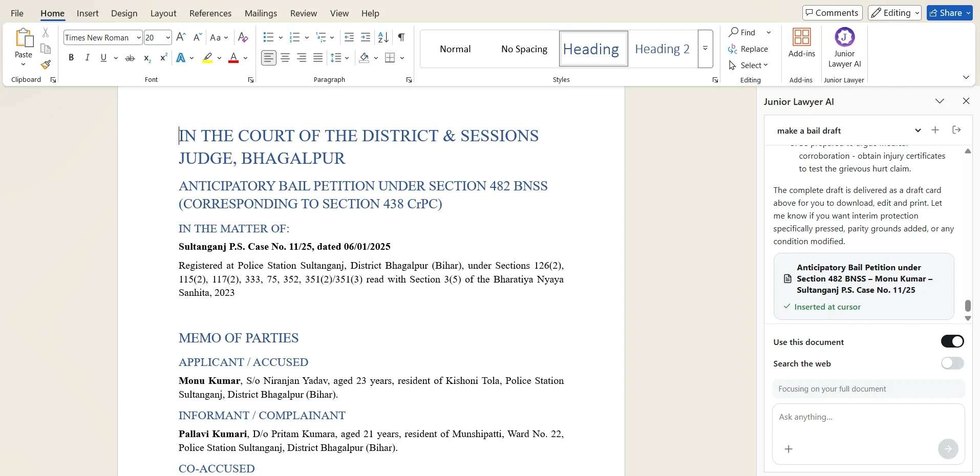Center align the paragraph
The width and height of the screenshot is (980, 476).
[285, 58]
